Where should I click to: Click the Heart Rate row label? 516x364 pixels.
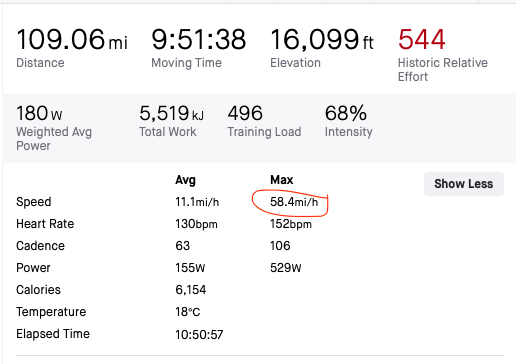coord(45,224)
